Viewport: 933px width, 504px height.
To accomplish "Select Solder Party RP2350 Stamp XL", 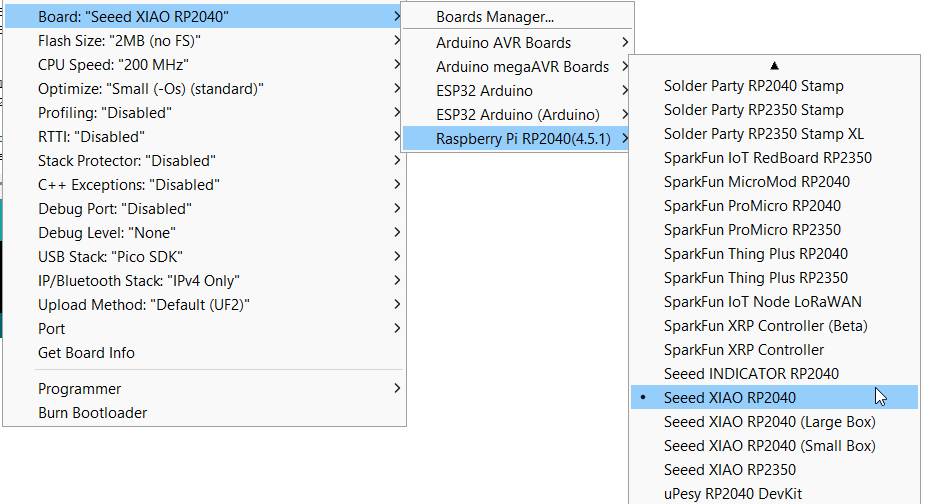I will coord(764,133).
